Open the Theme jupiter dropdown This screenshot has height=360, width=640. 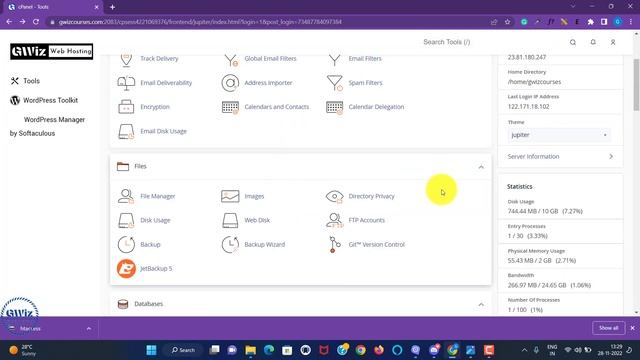(559, 135)
